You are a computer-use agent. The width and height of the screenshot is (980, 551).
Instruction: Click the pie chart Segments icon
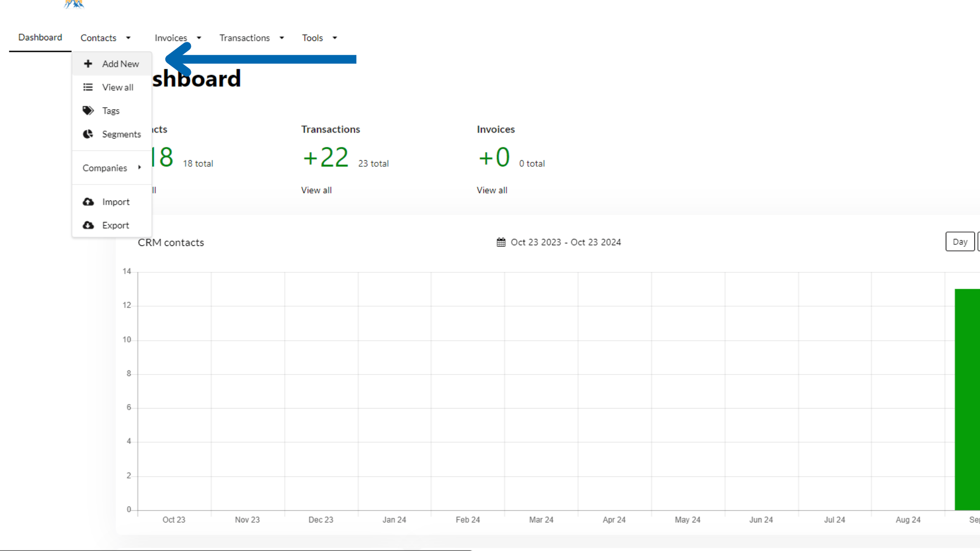tap(88, 134)
